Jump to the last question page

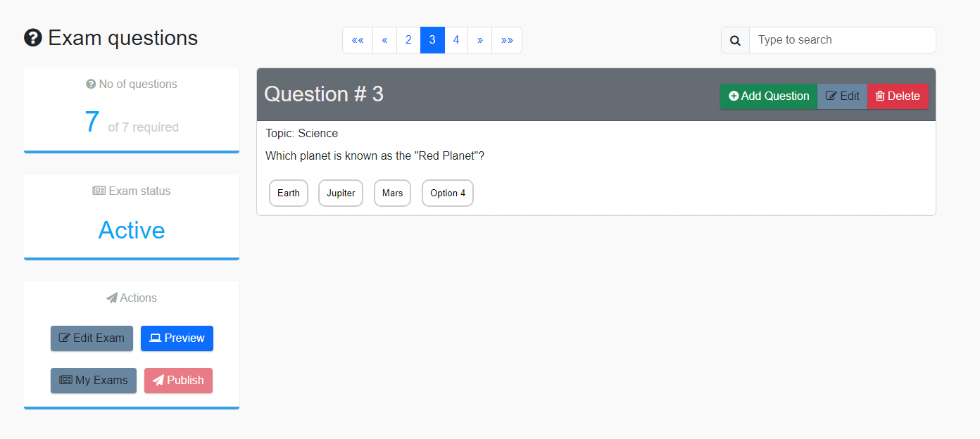click(x=507, y=40)
